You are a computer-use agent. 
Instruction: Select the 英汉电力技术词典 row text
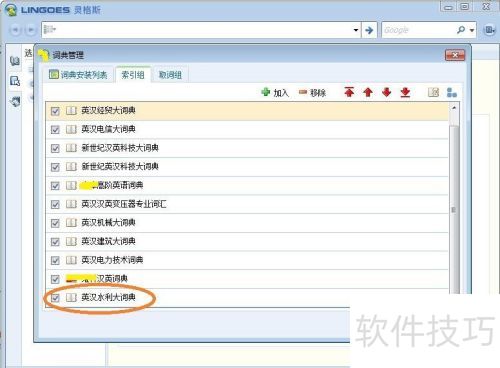click(x=112, y=260)
